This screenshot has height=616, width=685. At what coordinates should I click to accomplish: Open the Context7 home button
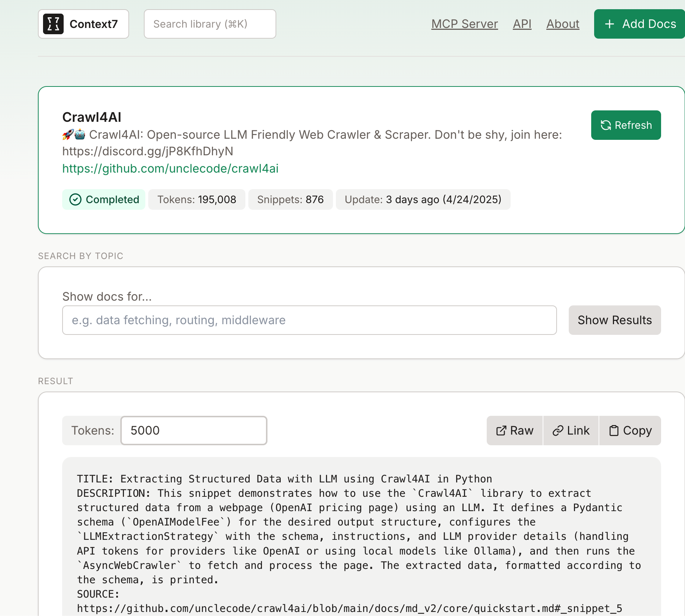pyautogui.click(x=84, y=24)
